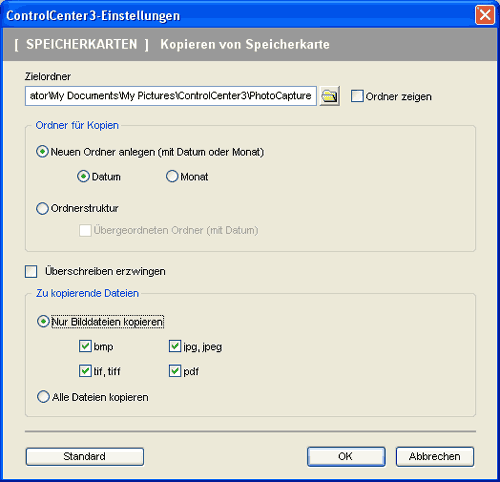Uncheck the tif, tiff file type checkbox
The width and height of the screenshot is (500, 482).
pos(85,371)
